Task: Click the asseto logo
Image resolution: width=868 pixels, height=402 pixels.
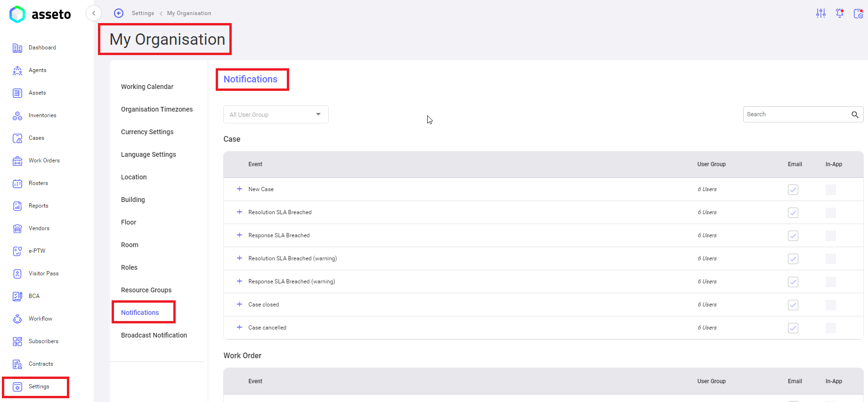Action: 40,14
